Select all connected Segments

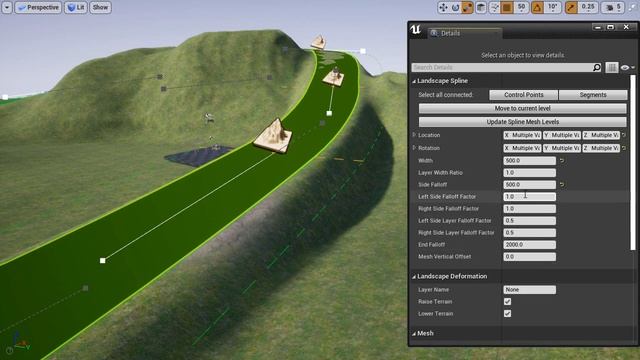pyautogui.click(x=593, y=95)
